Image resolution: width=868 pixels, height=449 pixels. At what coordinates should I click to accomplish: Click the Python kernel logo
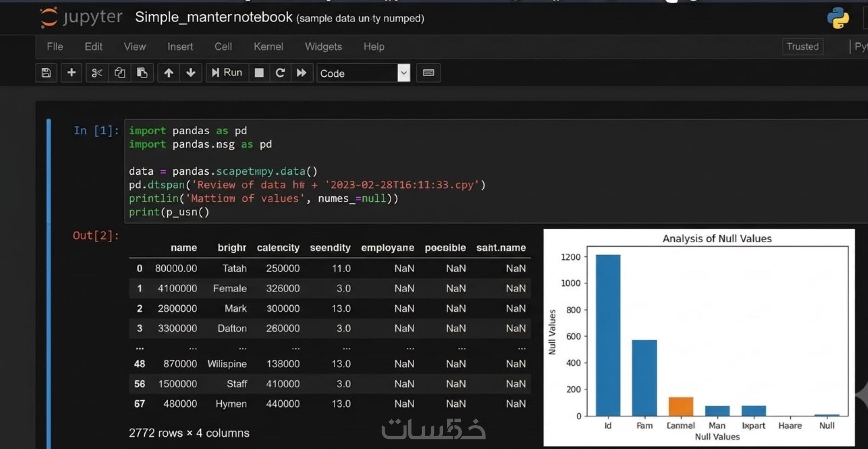[x=838, y=18]
